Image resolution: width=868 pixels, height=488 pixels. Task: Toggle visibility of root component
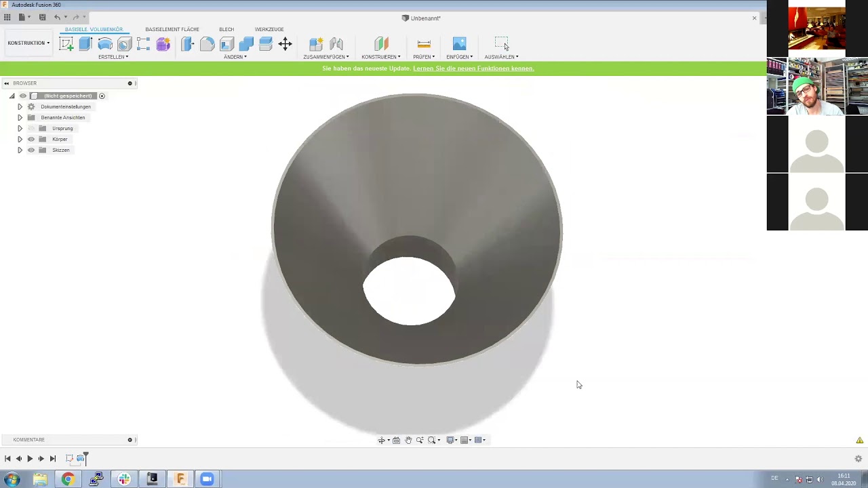click(x=23, y=96)
